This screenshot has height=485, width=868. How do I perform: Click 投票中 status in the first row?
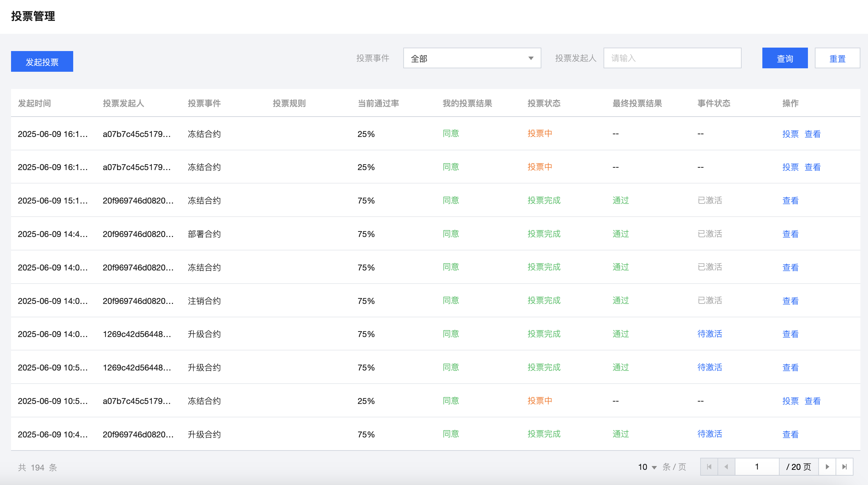tap(540, 133)
